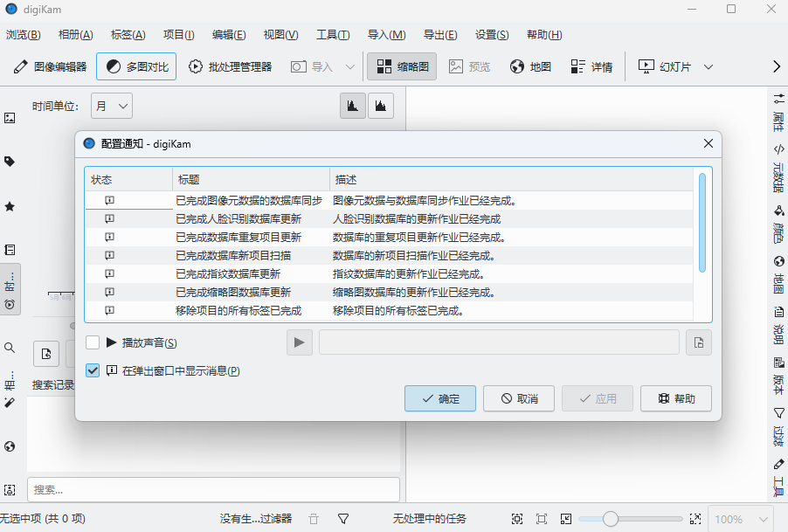Image resolution: width=788 pixels, height=532 pixels.
Task: Open the 时间单位 月 dropdown
Action: point(112,106)
